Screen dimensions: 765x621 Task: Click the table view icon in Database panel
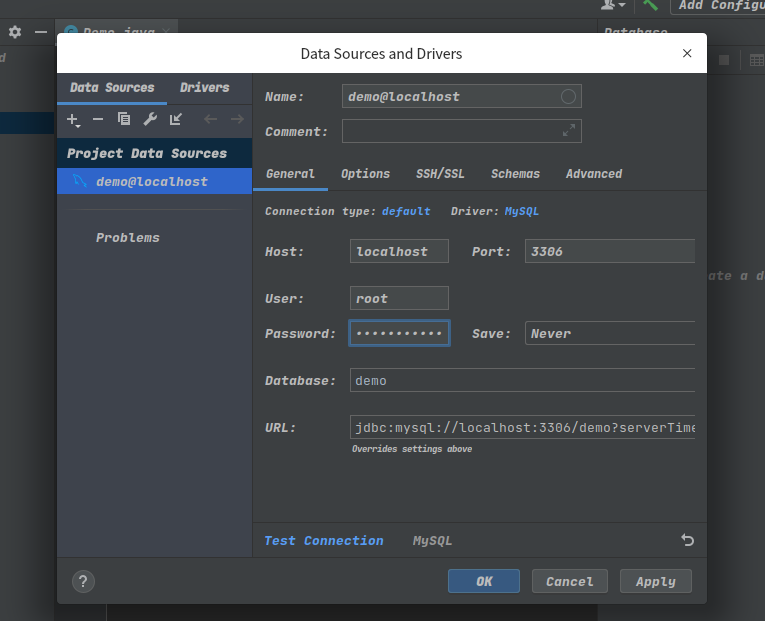[757, 60]
